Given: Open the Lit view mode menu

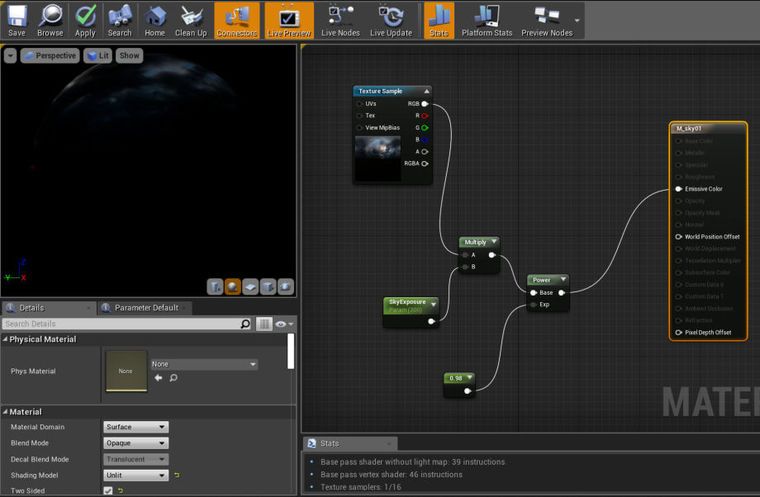Looking at the screenshot, I should pos(97,56).
